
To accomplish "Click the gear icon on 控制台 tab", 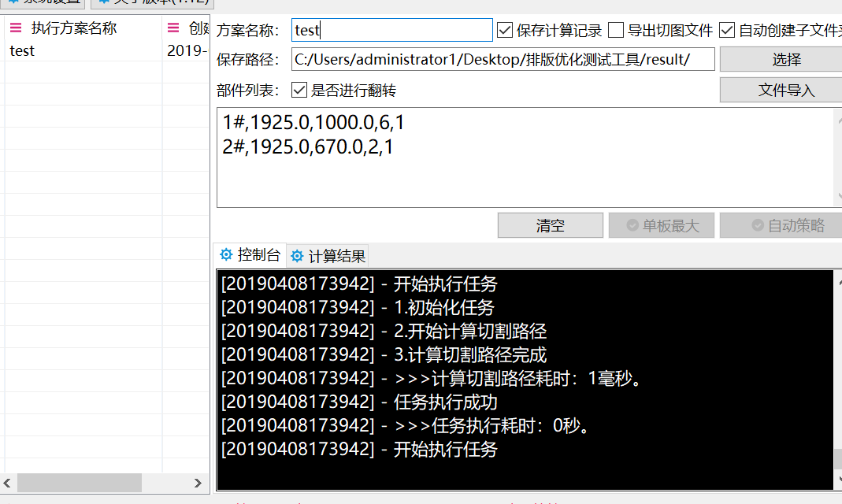I will (x=226, y=254).
